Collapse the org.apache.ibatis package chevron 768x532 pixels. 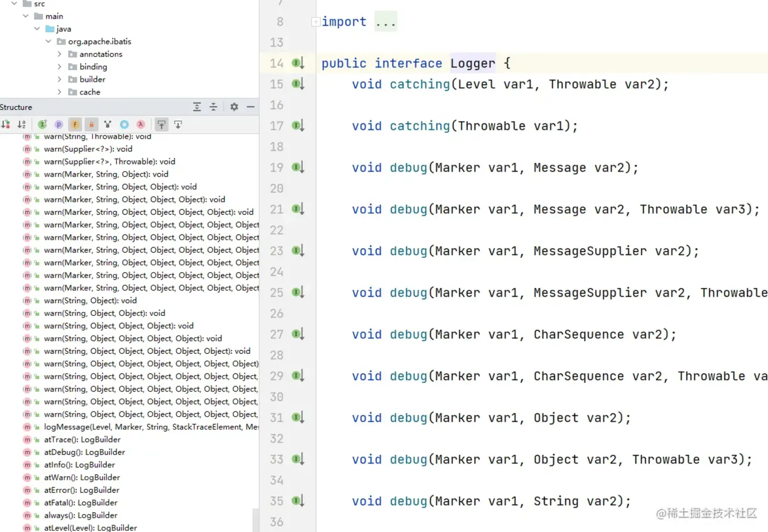click(48, 41)
